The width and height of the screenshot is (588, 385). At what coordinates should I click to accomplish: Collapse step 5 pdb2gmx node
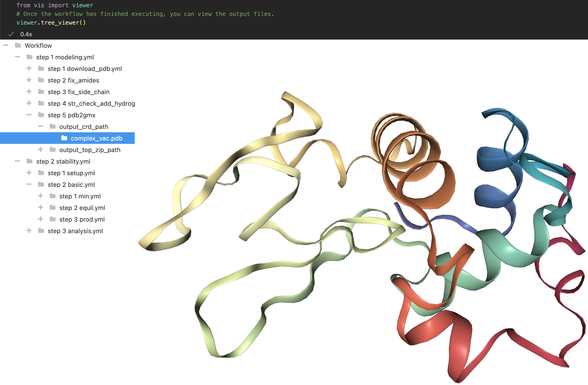[x=29, y=115]
